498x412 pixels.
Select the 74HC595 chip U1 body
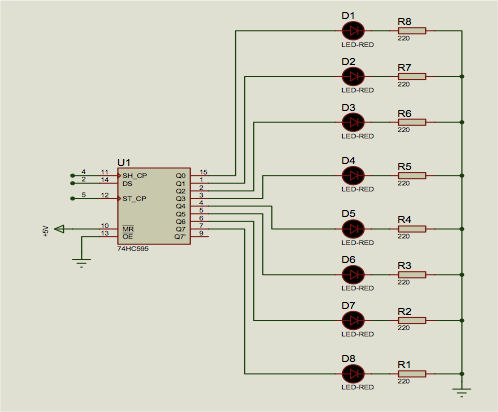pyautogui.click(x=154, y=206)
